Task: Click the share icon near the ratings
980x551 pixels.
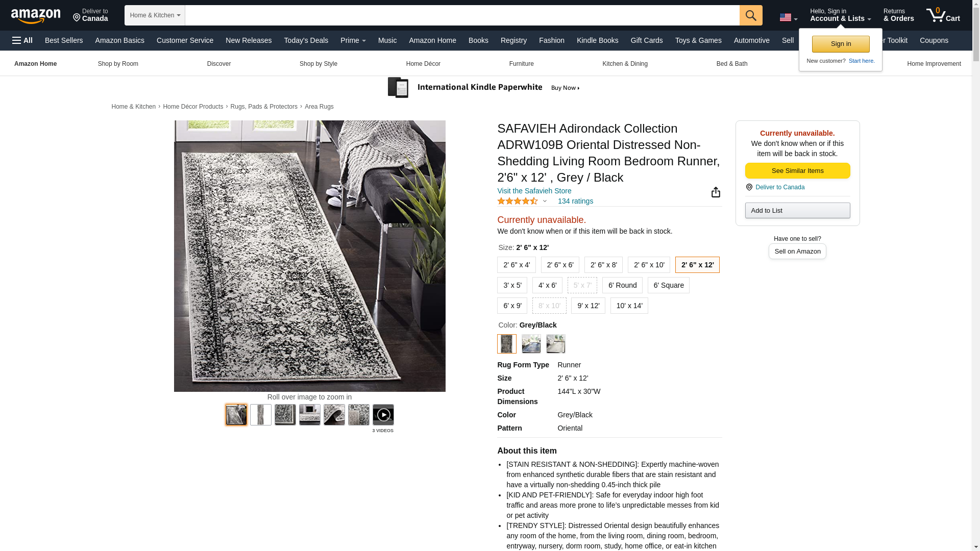Action: [716, 192]
